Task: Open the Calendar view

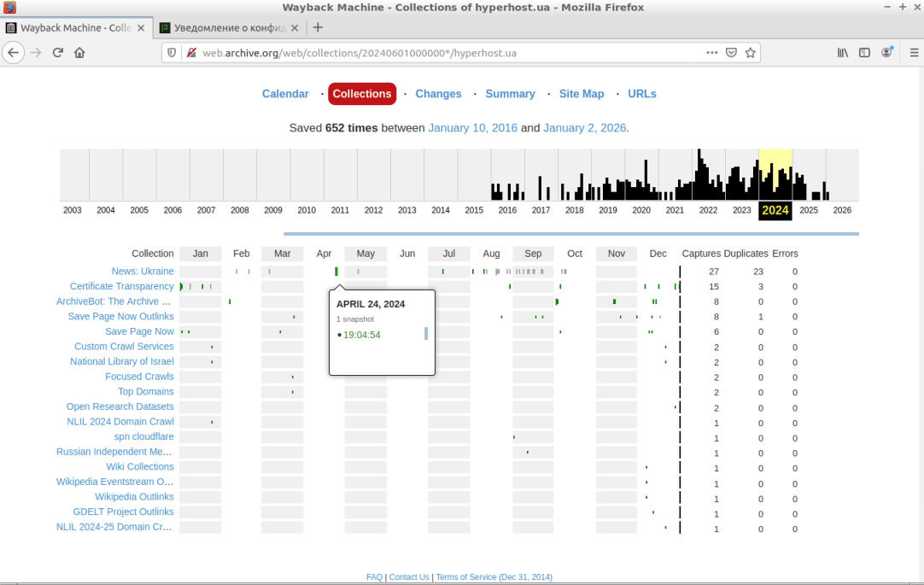Action: tap(285, 94)
